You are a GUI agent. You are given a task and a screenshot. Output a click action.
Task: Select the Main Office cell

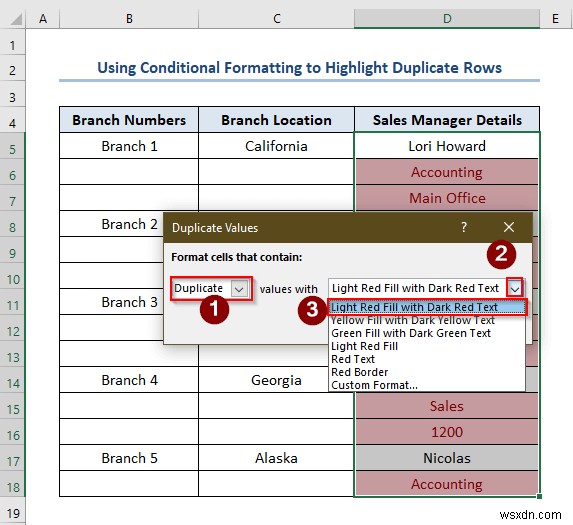(x=447, y=198)
